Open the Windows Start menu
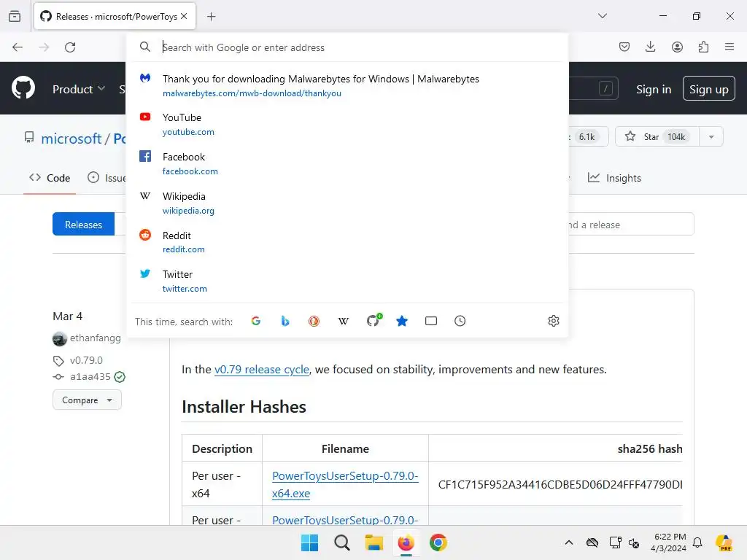Image resolution: width=747 pixels, height=560 pixels. [x=309, y=542]
